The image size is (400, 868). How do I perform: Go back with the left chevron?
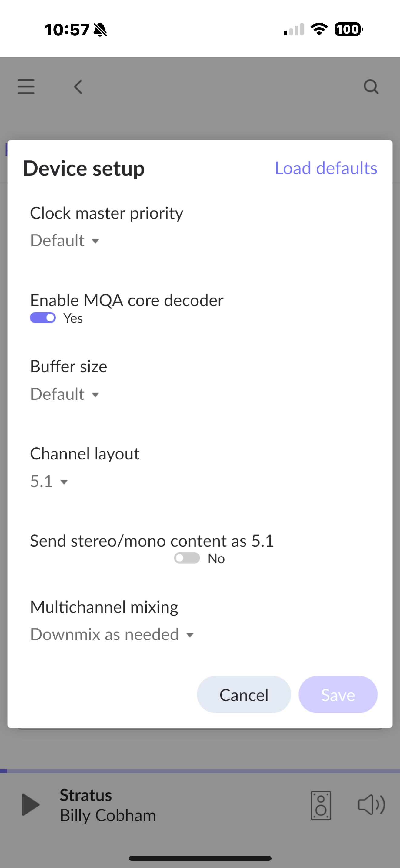pyautogui.click(x=78, y=87)
